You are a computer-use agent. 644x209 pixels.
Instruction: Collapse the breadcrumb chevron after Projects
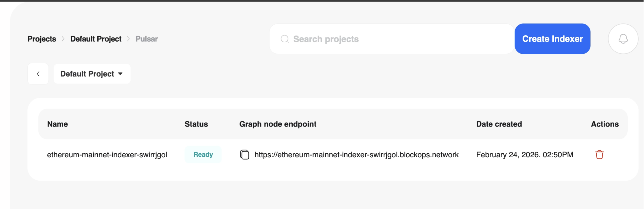click(x=63, y=39)
